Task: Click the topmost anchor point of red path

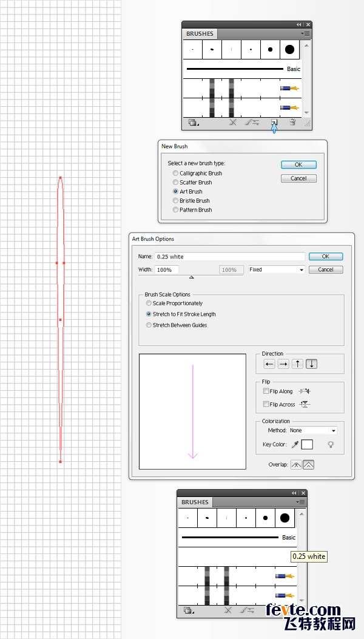Action: coord(60,178)
